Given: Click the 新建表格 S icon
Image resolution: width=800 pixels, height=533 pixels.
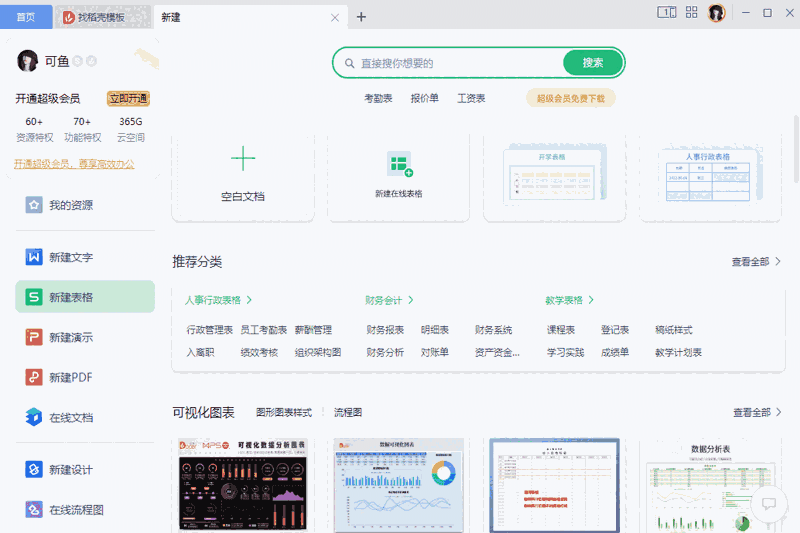Looking at the screenshot, I should point(34,297).
